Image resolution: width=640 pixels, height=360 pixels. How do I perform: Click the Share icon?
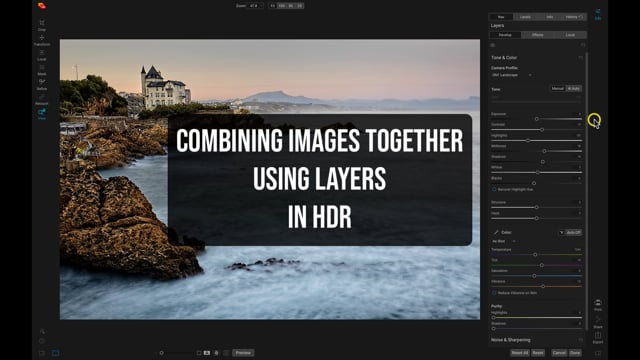coord(598,322)
